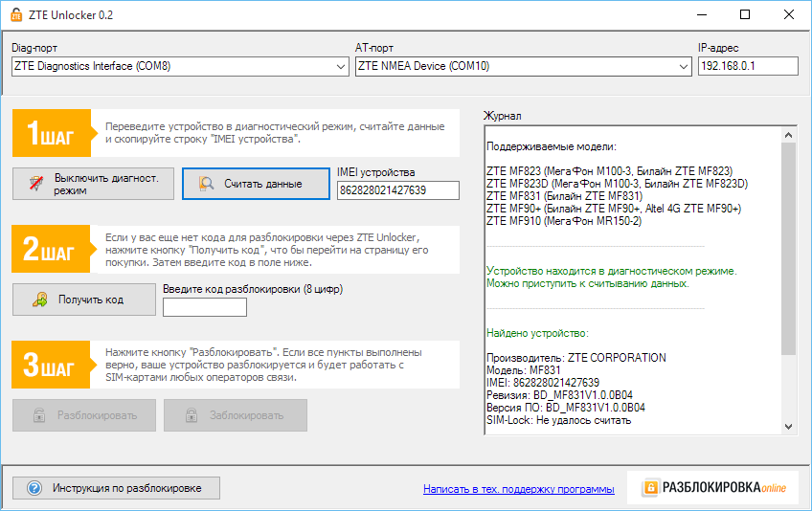This screenshot has height=511, width=812.
Task: Click the journal scrollbar down arrow
Action: [788, 427]
